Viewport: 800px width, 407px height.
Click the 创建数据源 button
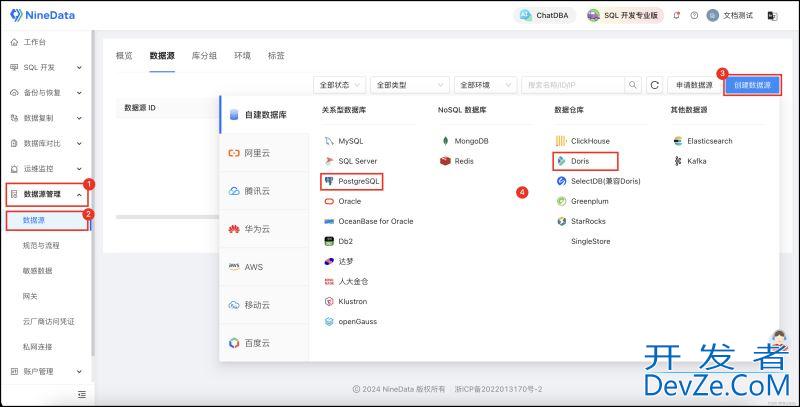pyautogui.click(x=753, y=85)
